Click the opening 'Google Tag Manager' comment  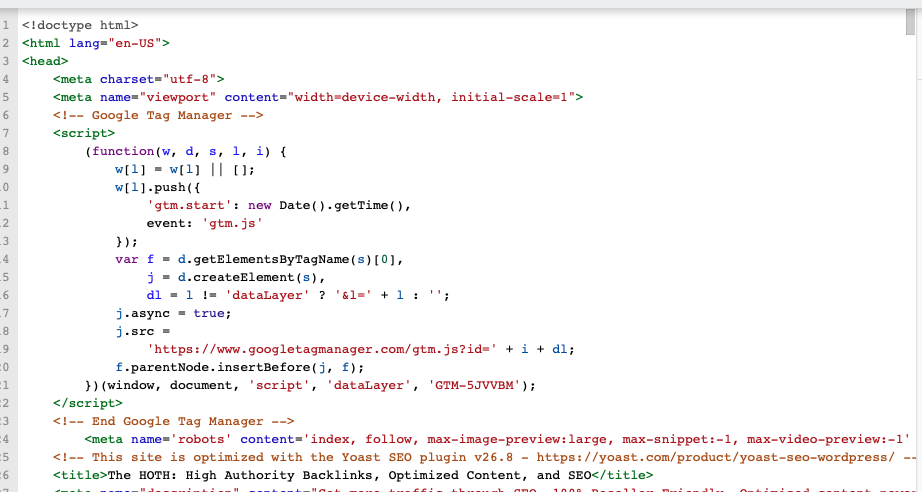pyautogui.click(x=158, y=115)
